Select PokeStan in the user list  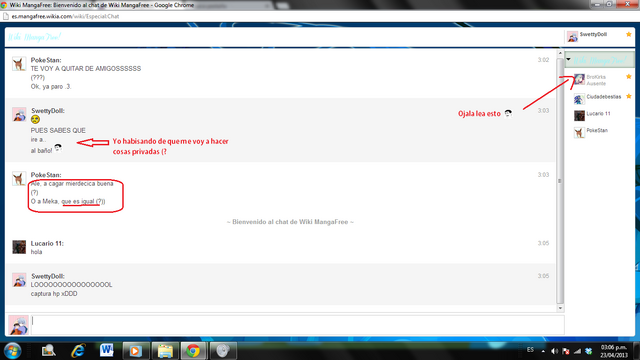[597, 131]
